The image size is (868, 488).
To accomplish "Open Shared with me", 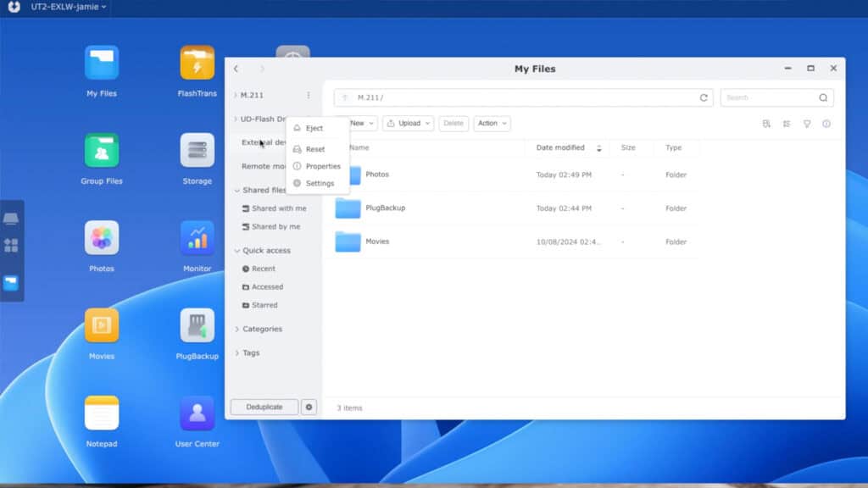I will tap(274, 208).
